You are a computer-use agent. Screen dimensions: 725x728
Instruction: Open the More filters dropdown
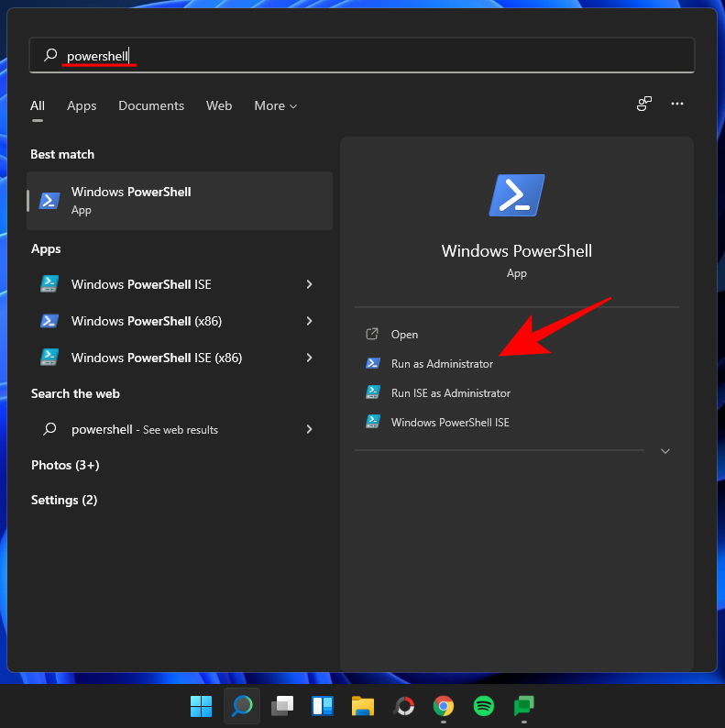(275, 106)
